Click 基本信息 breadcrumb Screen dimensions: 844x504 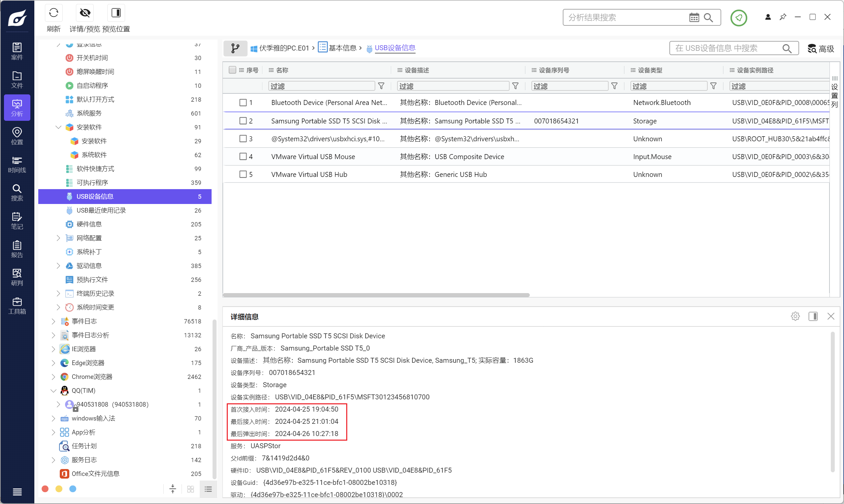coord(337,48)
